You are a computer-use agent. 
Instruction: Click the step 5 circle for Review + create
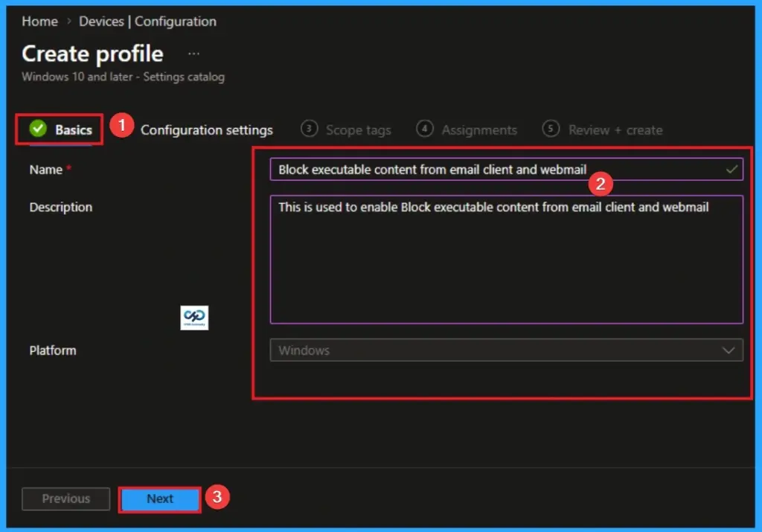point(551,129)
